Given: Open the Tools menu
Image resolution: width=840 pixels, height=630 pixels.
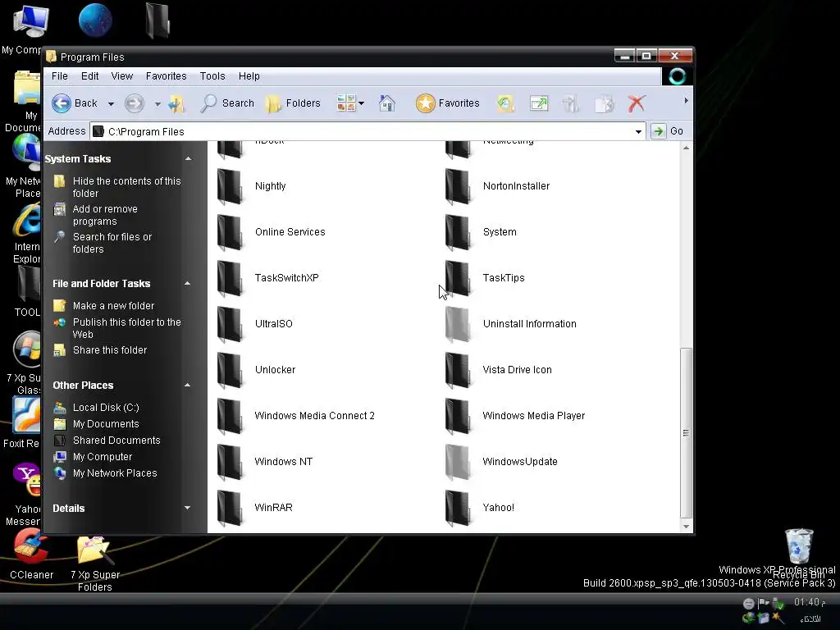Looking at the screenshot, I should 212,76.
